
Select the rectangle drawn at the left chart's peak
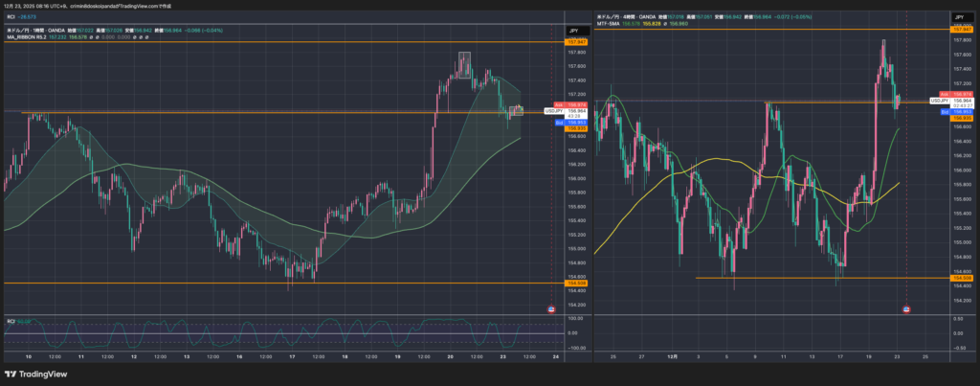click(464, 64)
